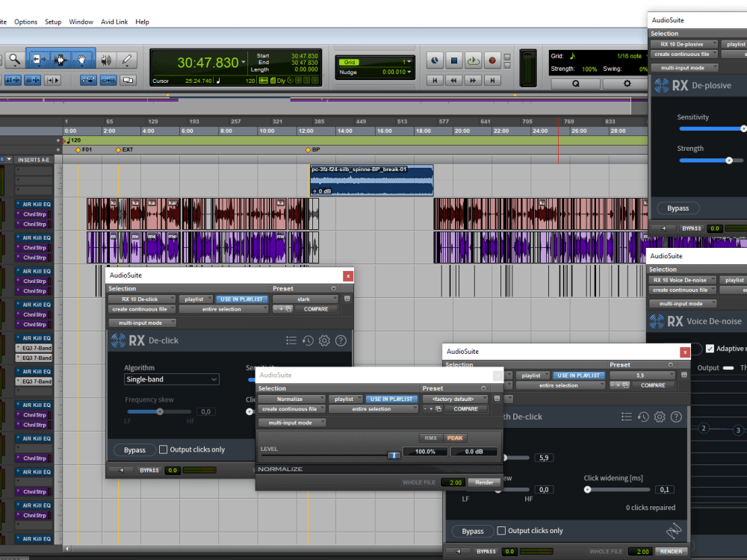Click Bypass in the RX De-plosive window

pos(678,208)
